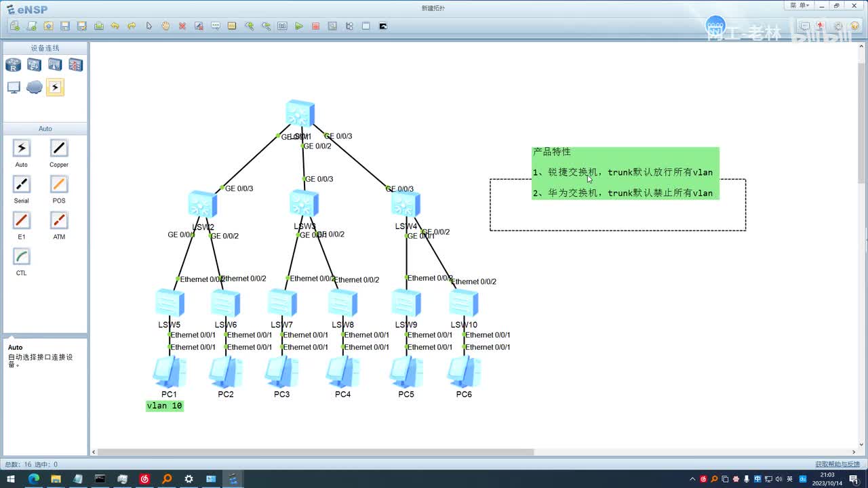Pick the Serial cable connection type

click(22, 184)
